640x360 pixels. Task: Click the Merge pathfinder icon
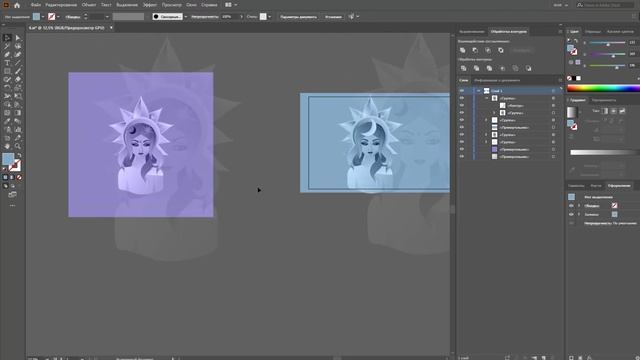(x=489, y=68)
